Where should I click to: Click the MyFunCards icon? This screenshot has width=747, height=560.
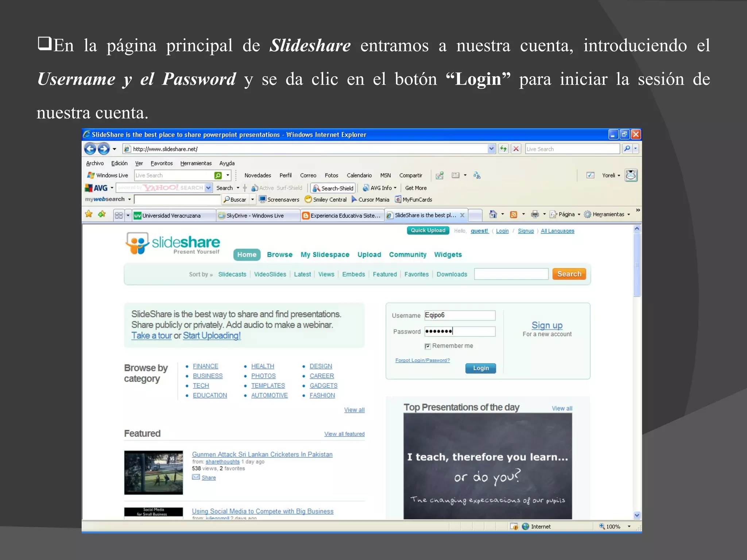398,199
